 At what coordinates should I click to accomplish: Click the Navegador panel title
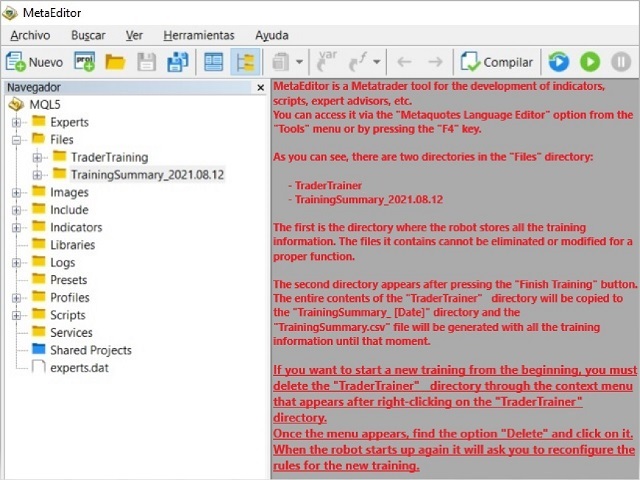(x=34, y=87)
